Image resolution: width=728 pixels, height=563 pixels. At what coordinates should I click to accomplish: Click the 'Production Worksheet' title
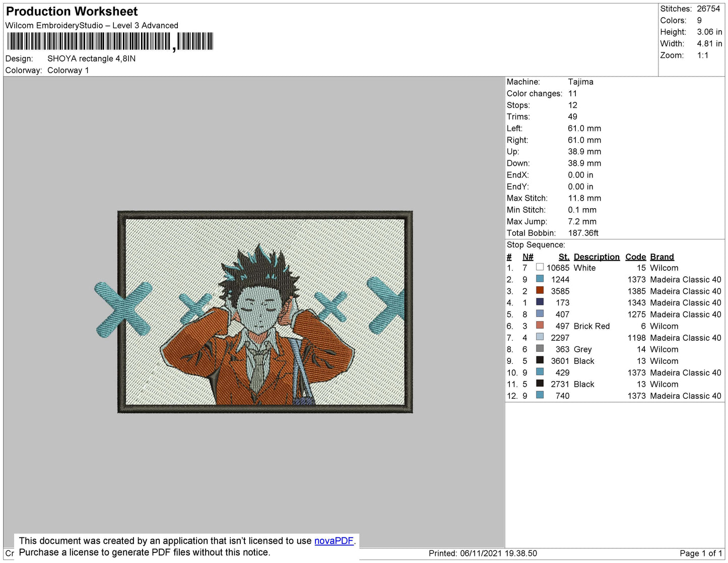(72, 12)
